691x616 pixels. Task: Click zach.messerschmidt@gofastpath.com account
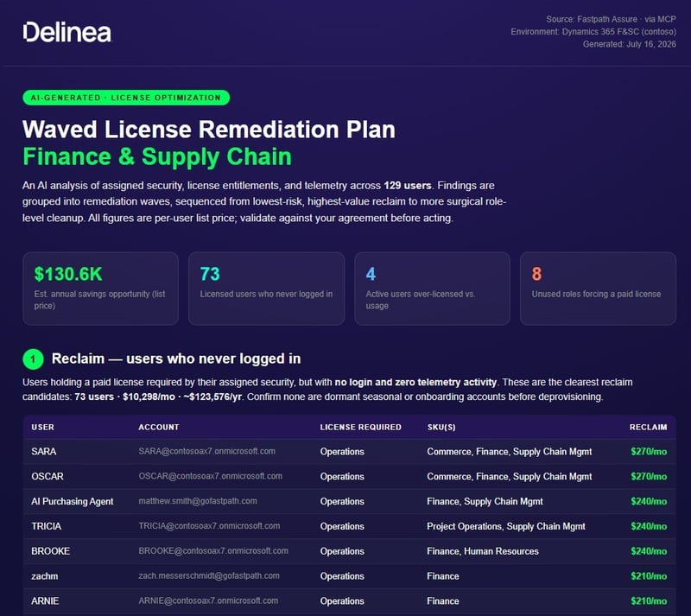[x=209, y=576]
